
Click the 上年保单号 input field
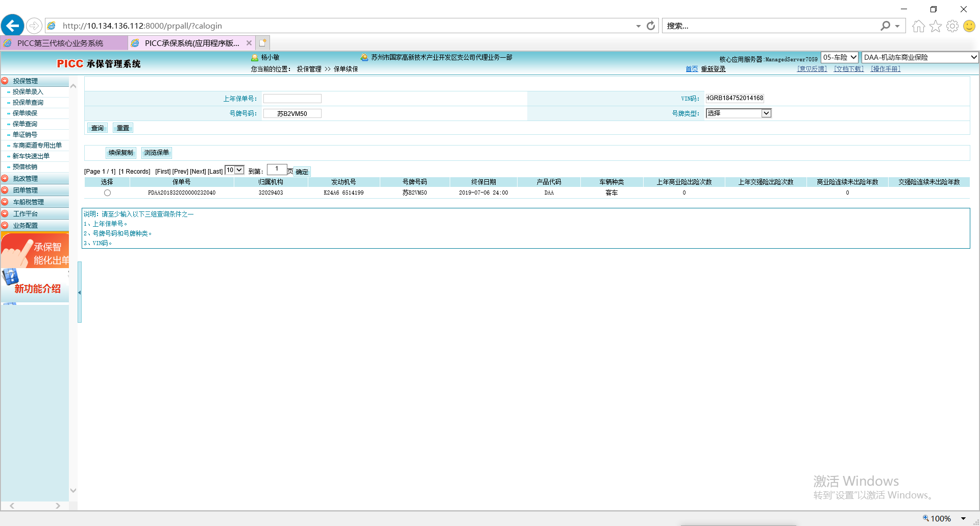click(x=292, y=99)
